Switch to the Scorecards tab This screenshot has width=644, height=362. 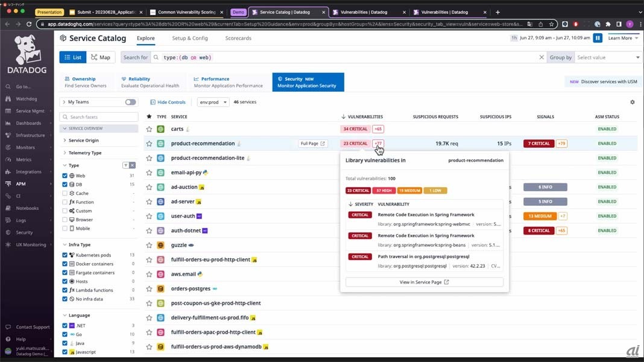pos(238,38)
